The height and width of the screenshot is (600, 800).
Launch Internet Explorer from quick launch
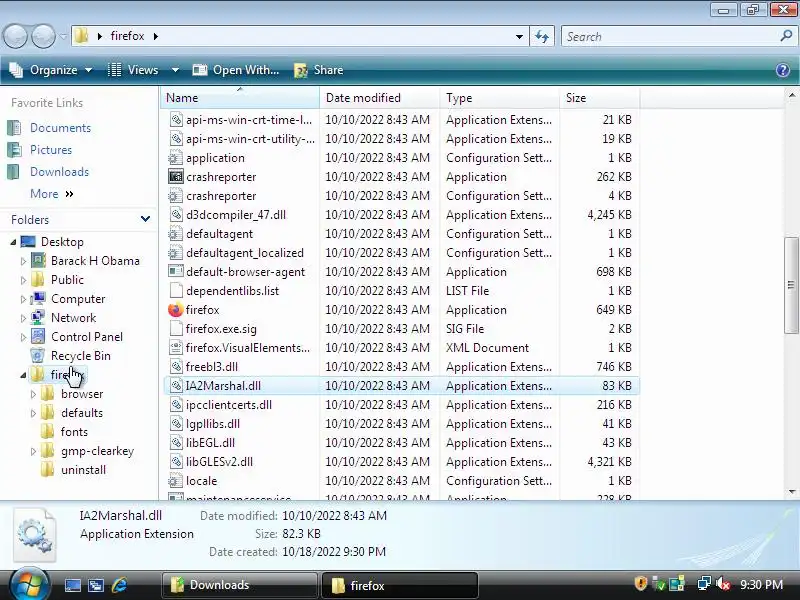click(119, 585)
